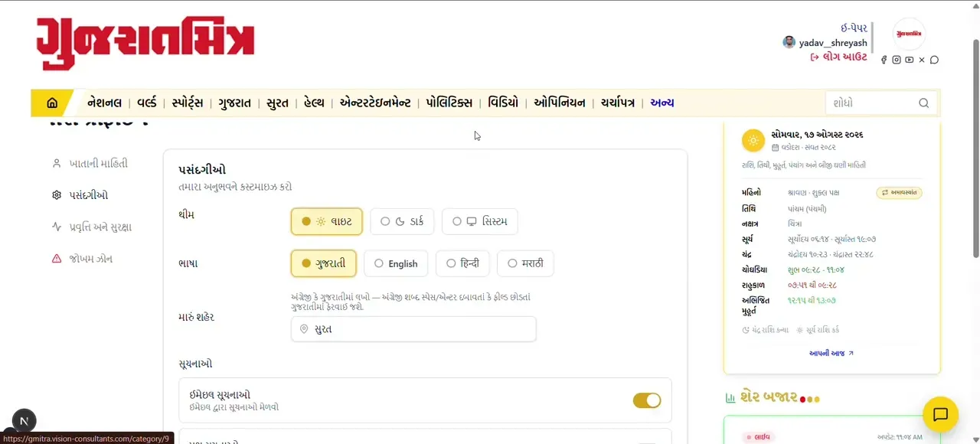Open the round Next.js dev tools badge
This screenshot has width=980, height=444.
[24, 420]
